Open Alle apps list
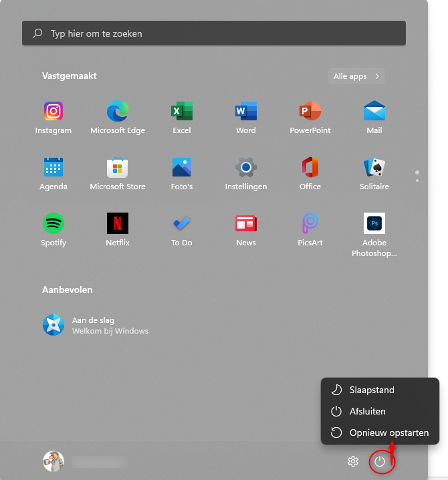 [x=356, y=76]
